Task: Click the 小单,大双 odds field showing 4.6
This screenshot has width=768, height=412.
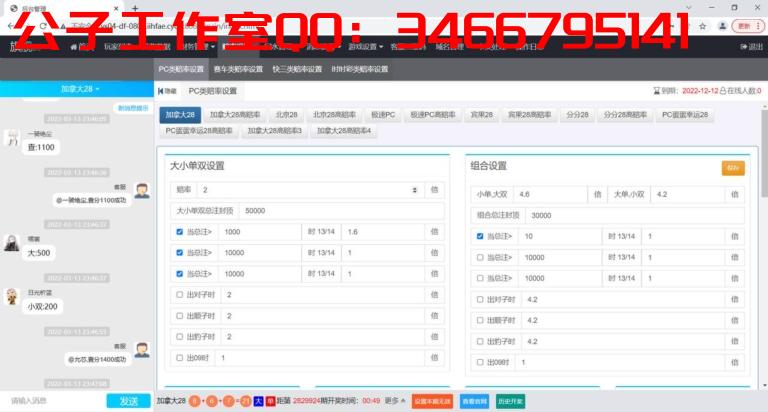Action: point(550,194)
